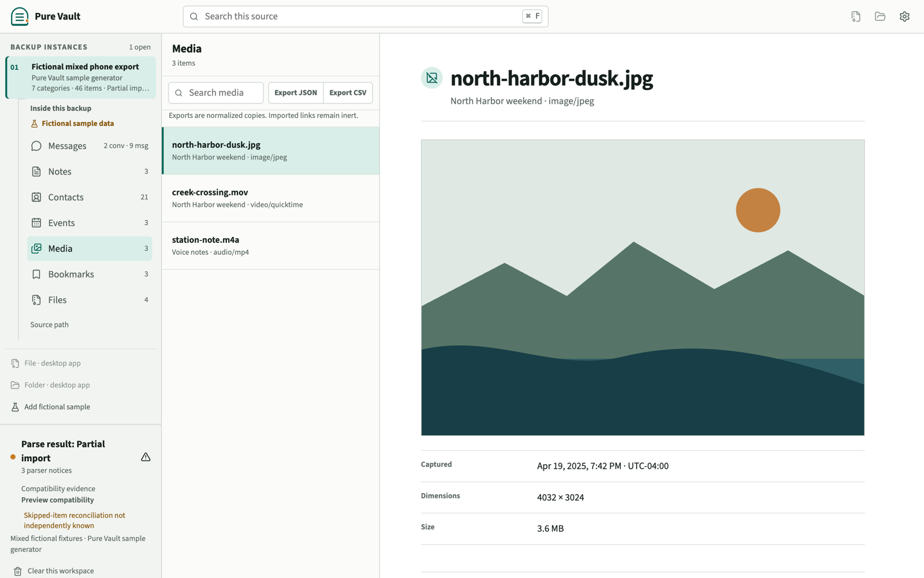The width and height of the screenshot is (924, 578).
Task: Click the flask icon beside Fictional sample data
Action: pos(34,124)
